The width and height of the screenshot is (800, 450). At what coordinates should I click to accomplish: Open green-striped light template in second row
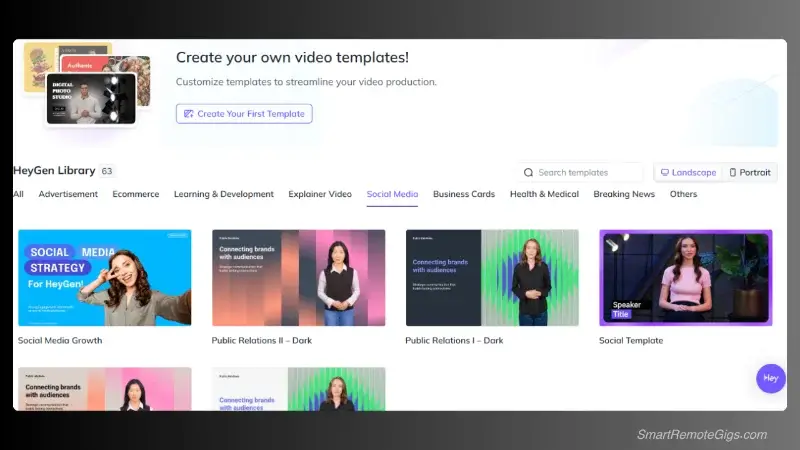click(298, 389)
